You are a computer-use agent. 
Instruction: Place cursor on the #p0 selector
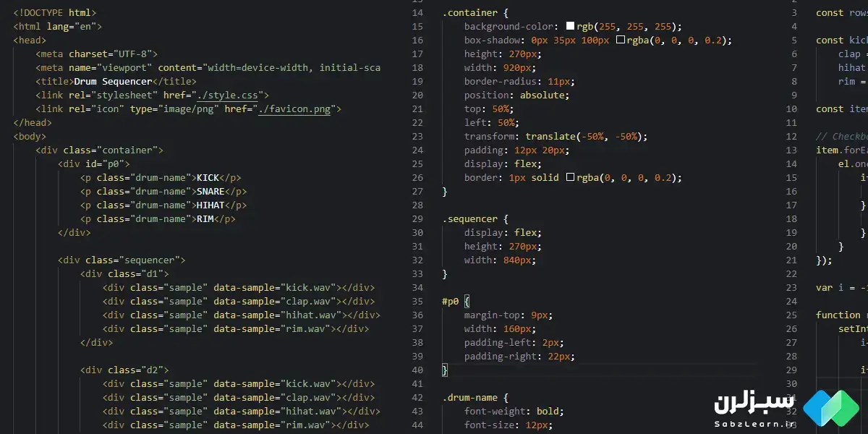(450, 301)
